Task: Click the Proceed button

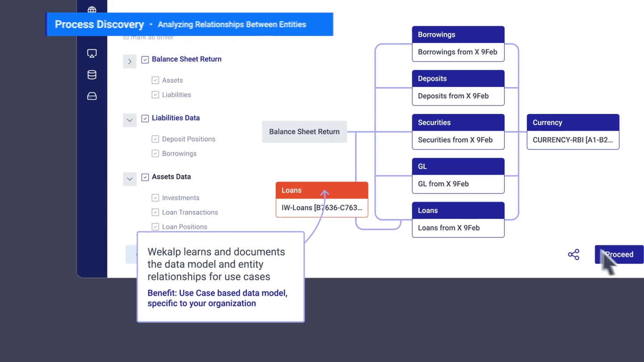Action: (619, 254)
